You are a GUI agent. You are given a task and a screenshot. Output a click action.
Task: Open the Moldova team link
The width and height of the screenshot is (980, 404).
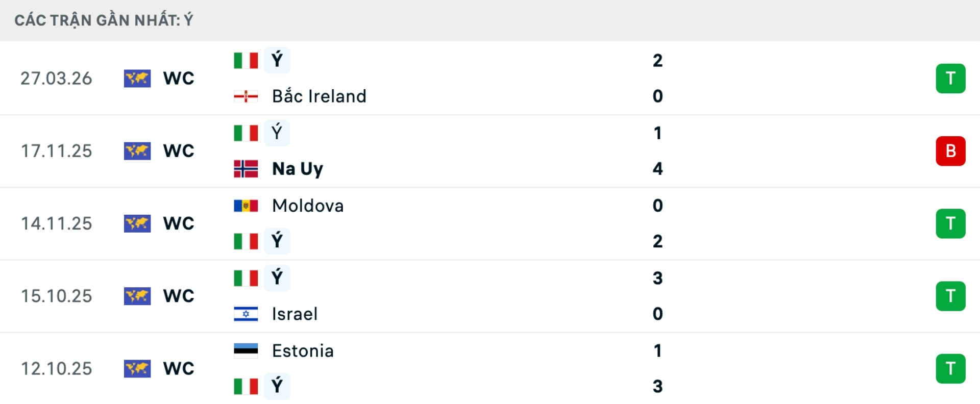[308, 206]
